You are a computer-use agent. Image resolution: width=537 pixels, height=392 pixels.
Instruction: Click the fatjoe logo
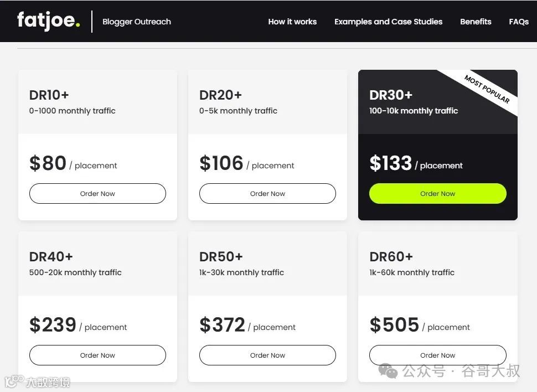pyautogui.click(x=49, y=20)
